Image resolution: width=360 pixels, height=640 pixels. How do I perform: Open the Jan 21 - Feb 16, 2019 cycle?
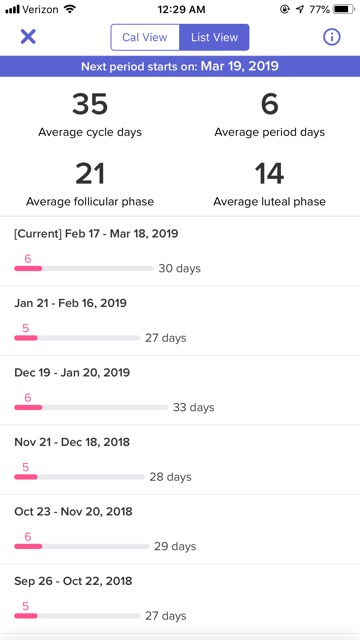[x=180, y=321]
